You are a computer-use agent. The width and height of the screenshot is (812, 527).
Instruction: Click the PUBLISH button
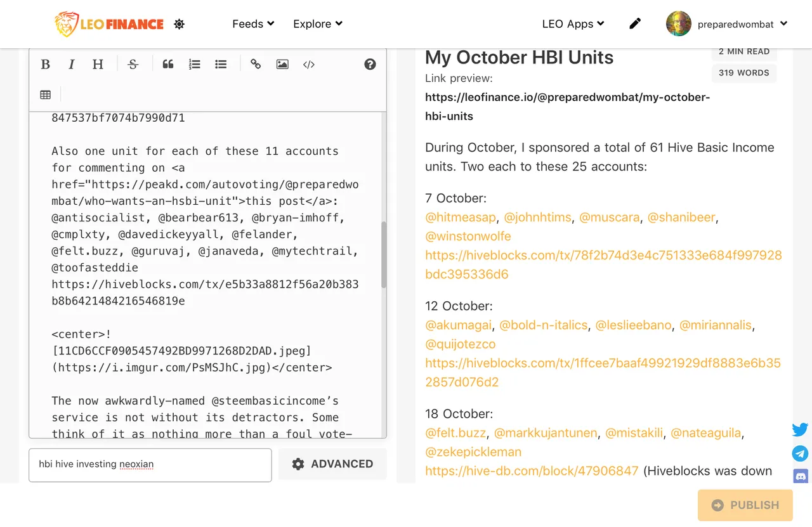745,505
